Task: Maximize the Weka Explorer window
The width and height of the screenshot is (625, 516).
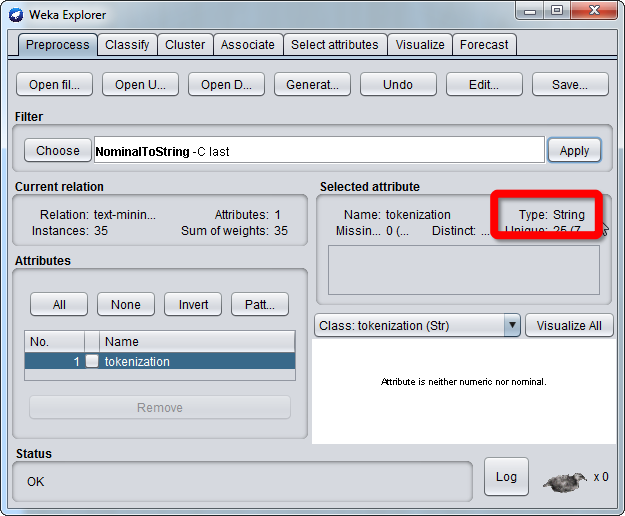Action: click(557, 10)
